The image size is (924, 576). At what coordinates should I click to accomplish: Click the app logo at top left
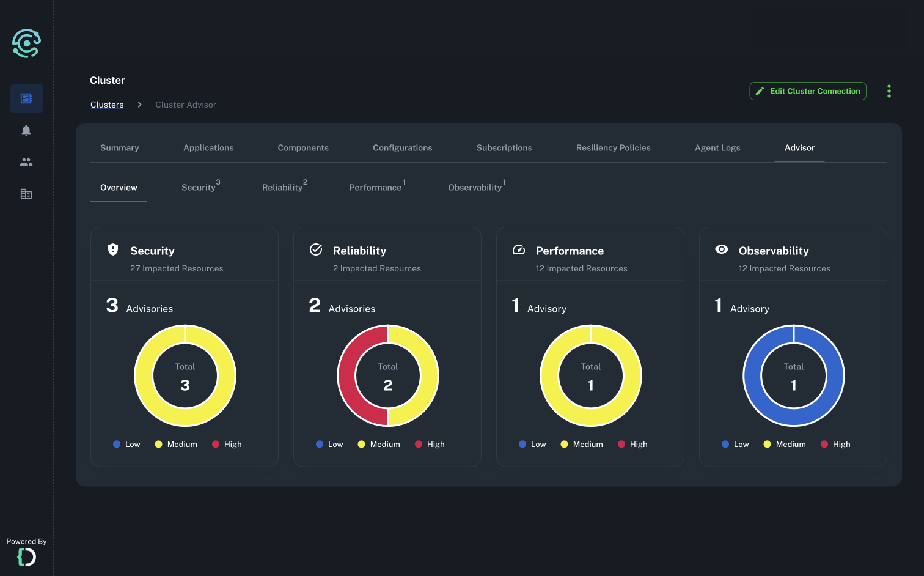point(27,43)
